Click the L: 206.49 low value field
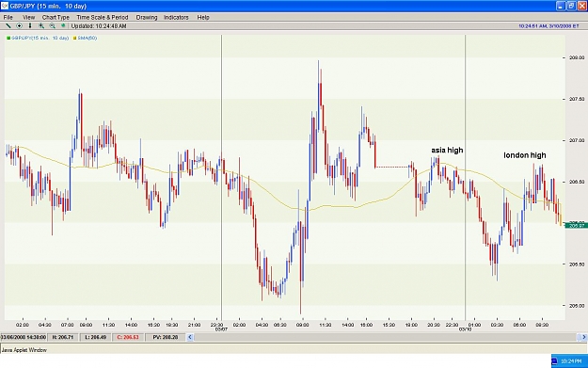The width and height of the screenshot is (588, 368). point(95,337)
